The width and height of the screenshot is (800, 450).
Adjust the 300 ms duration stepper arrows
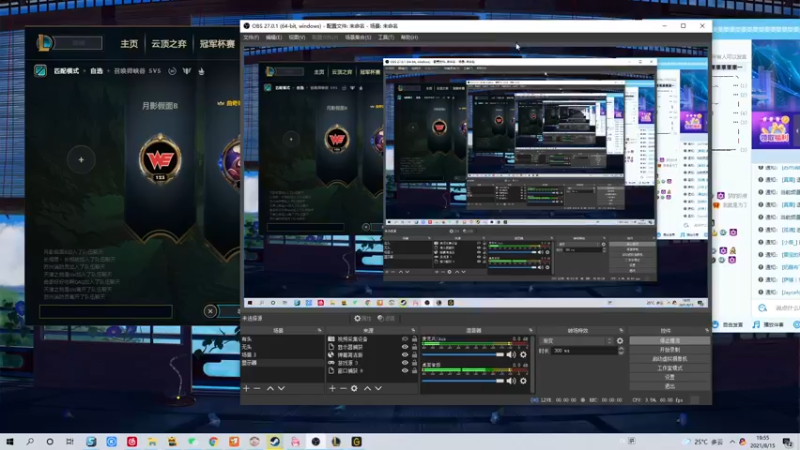point(621,351)
